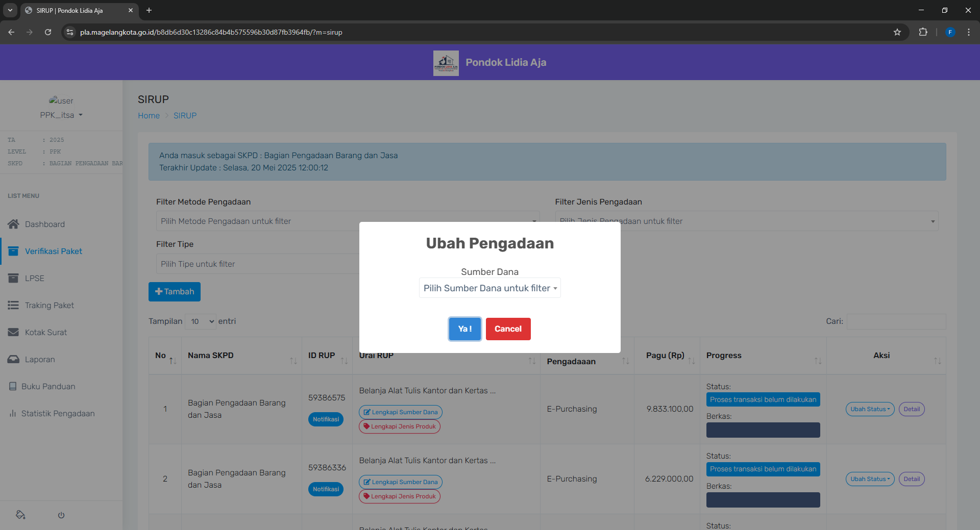980x530 pixels.
Task: Click the Kotak Surat envelope icon
Action: 13,332
